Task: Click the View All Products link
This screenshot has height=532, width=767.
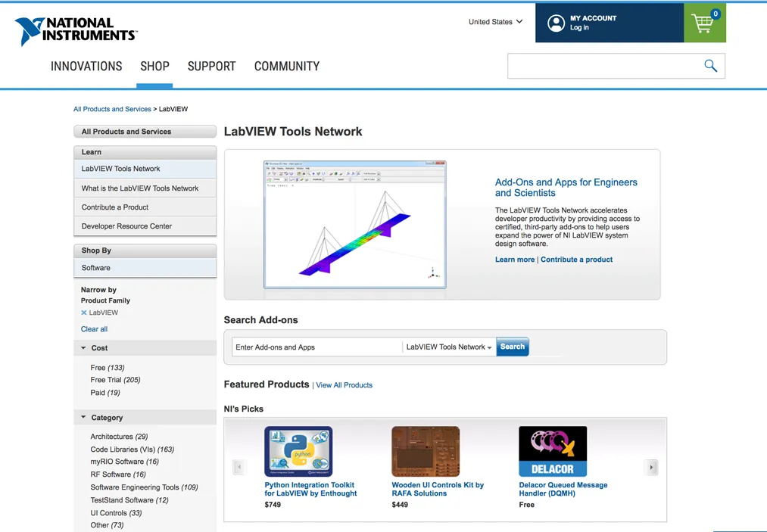Action: (344, 385)
